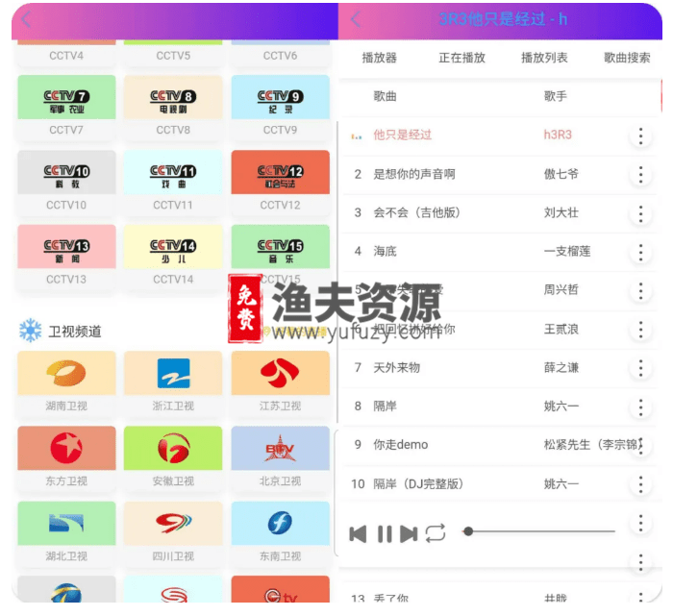
Task: Play song 会不会（吉他版）
Action: [416, 212]
